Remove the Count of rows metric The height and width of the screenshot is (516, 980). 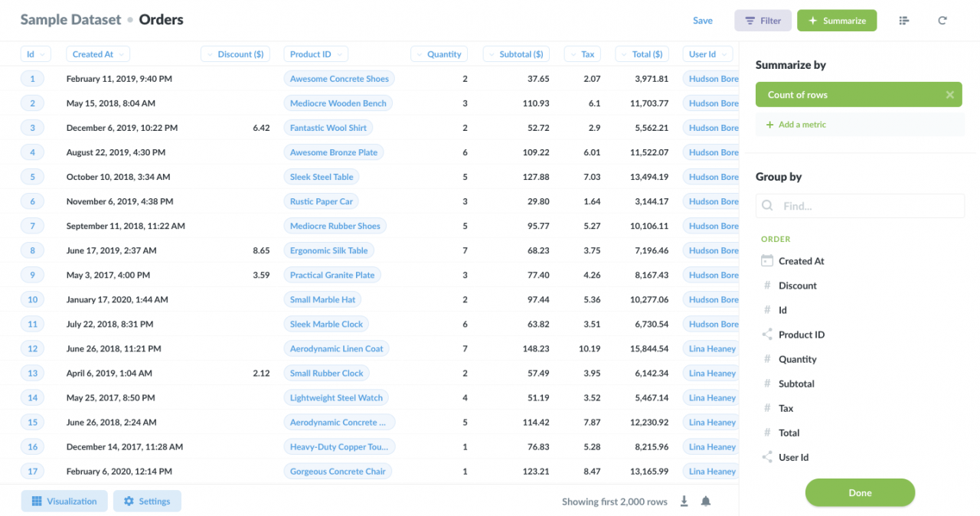[949, 95]
